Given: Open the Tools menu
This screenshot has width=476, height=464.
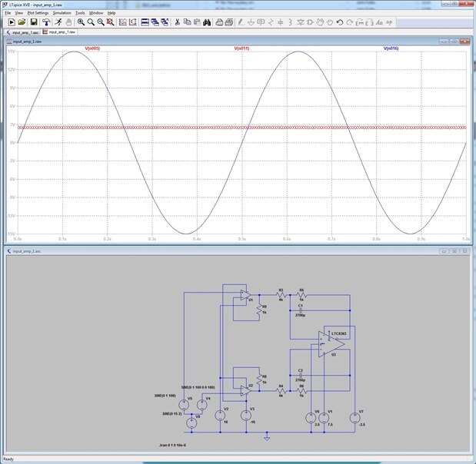Looking at the screenshot, I should 80,13.
